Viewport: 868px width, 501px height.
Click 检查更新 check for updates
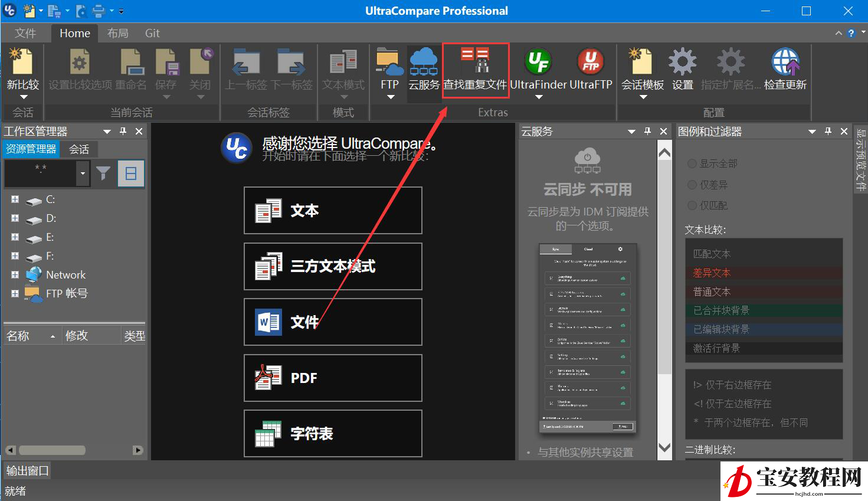(x=785, y=69)
